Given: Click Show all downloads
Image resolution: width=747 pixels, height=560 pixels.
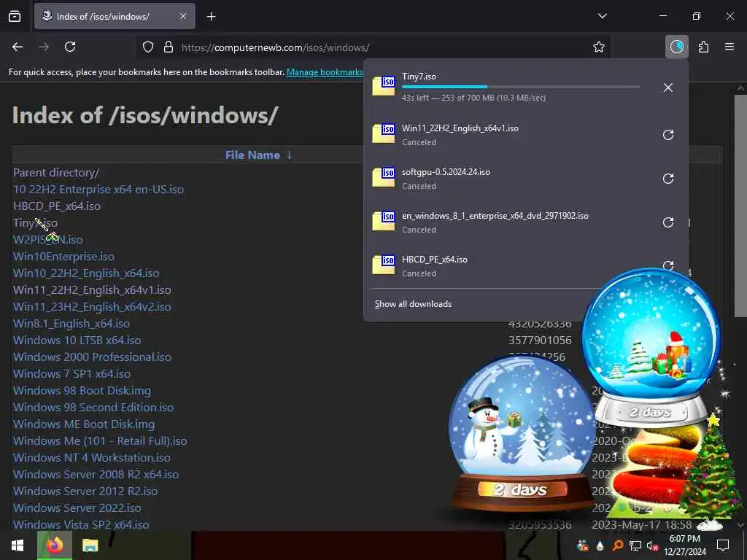Looking at the screenshot, I should [413, 304].
